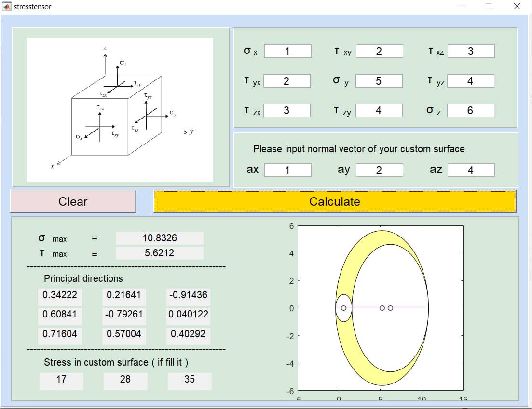Select the τ zy input field
Viewport: 532px width, 409px height.
tap(379, 110)
